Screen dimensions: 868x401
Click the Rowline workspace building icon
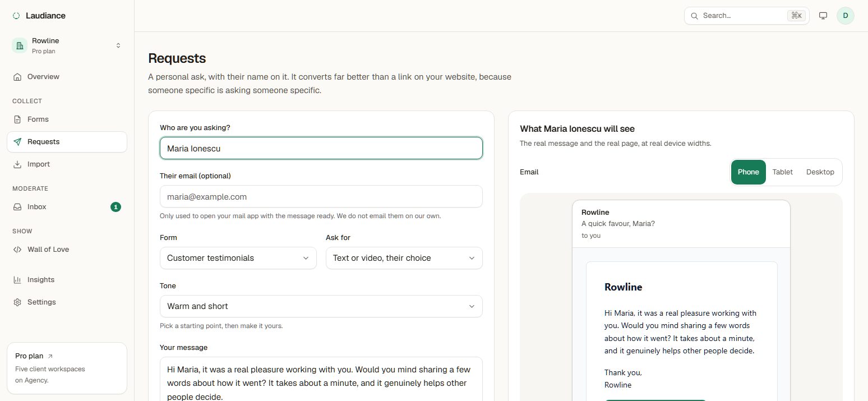point(20,45)
